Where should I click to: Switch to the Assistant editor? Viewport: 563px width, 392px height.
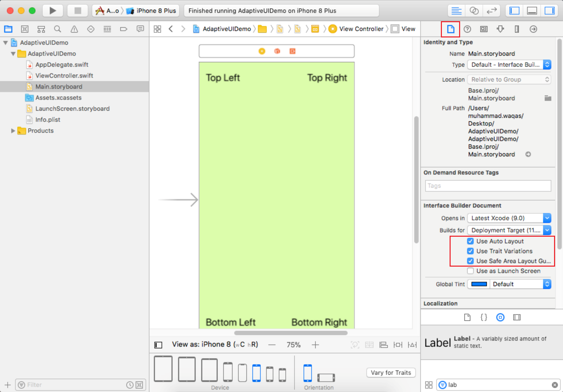coord(474,11)
